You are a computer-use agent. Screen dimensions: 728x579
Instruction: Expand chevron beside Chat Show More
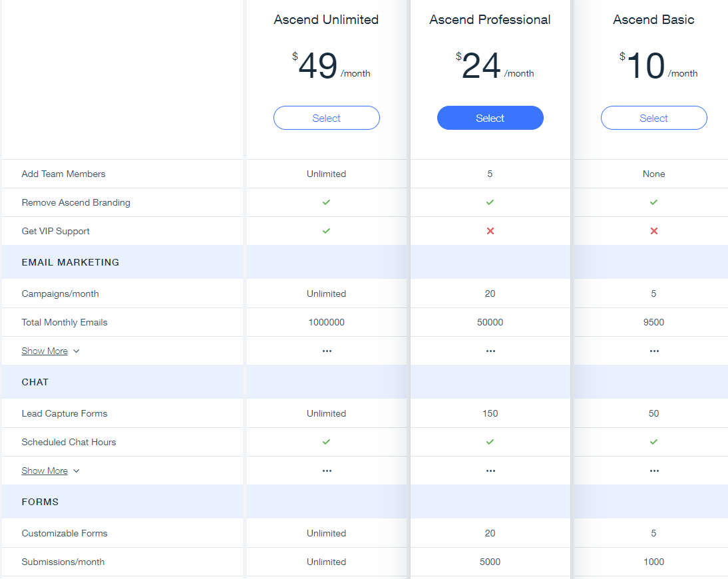point(77,471)
